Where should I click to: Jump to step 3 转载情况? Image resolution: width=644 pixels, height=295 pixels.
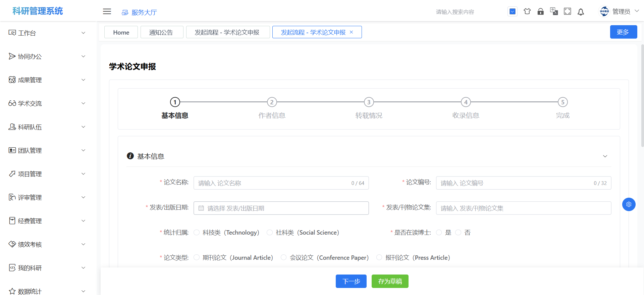(x=369, y=102)
